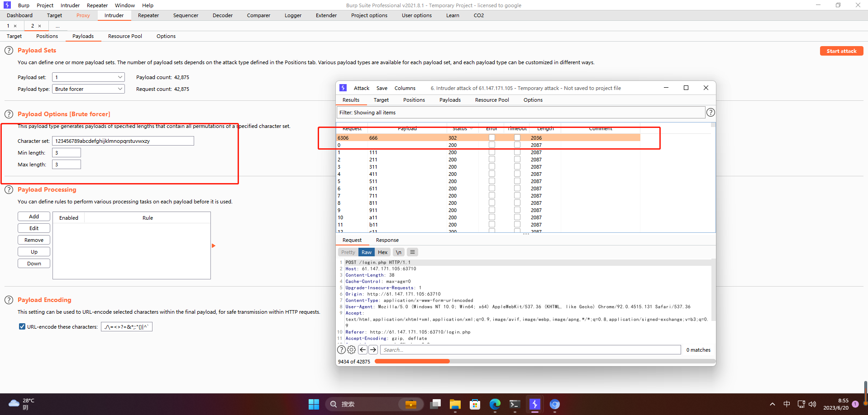Toggle Error checkbox for payload 111 row

492,152
